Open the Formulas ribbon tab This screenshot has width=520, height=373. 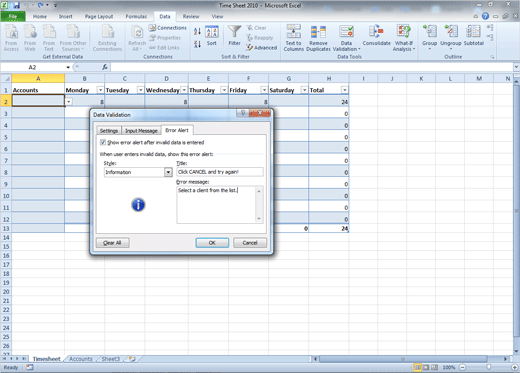pyautogui.click(x=136, y=16)
